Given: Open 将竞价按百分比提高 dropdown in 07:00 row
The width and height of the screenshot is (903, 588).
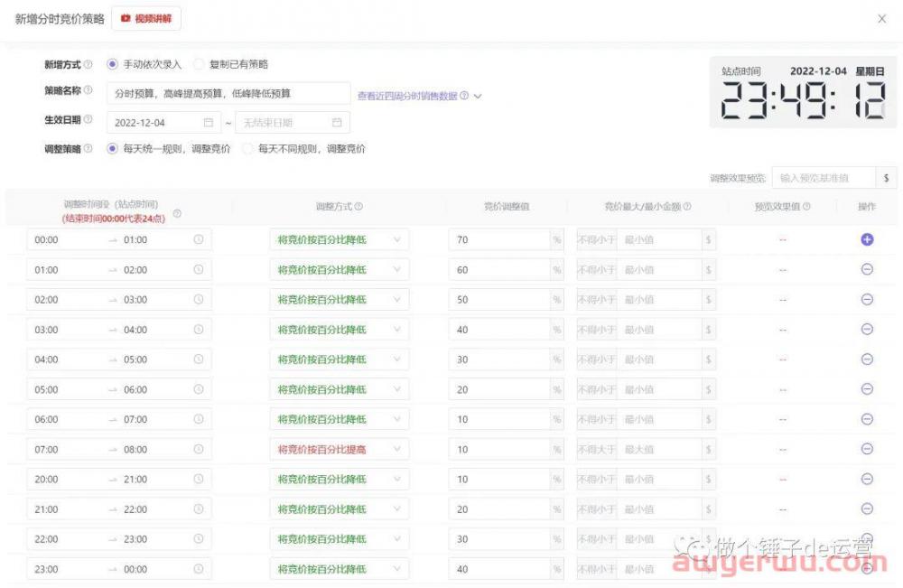Looking at the screenshot, I should point(339,449).
